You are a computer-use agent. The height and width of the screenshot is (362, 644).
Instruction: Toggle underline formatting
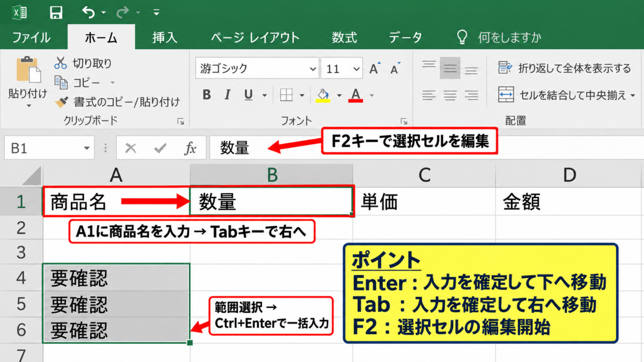(x=248, y=95)
